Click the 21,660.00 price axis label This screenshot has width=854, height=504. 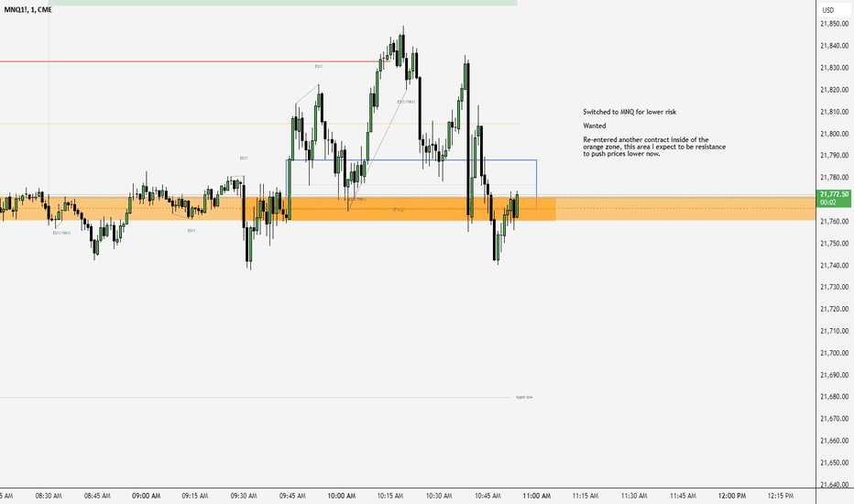835,441
